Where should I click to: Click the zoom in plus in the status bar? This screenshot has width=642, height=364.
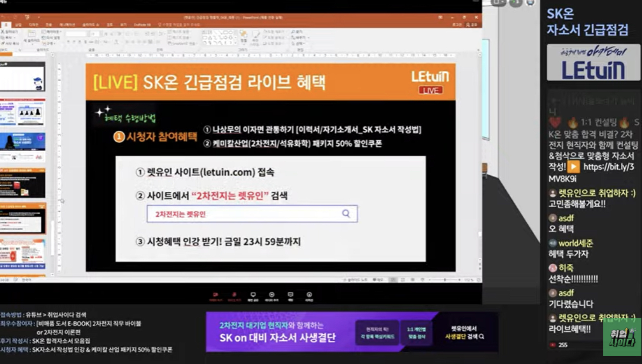tap(459, 280)
